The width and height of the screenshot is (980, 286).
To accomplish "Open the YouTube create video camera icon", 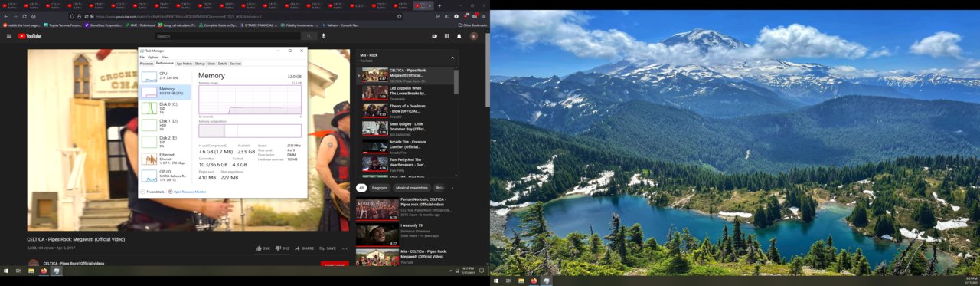I will click(x=434, y=36).
